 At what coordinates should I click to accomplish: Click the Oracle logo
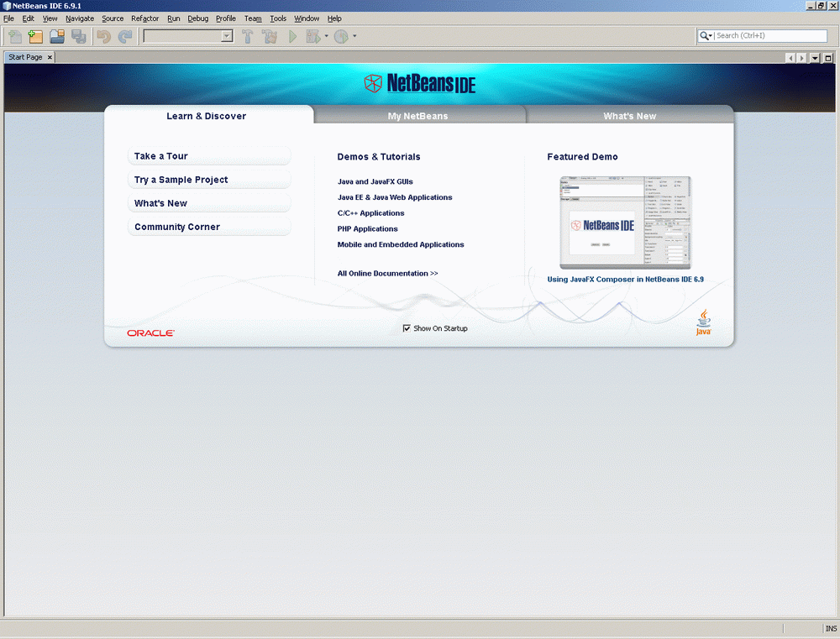pos(151,333)
